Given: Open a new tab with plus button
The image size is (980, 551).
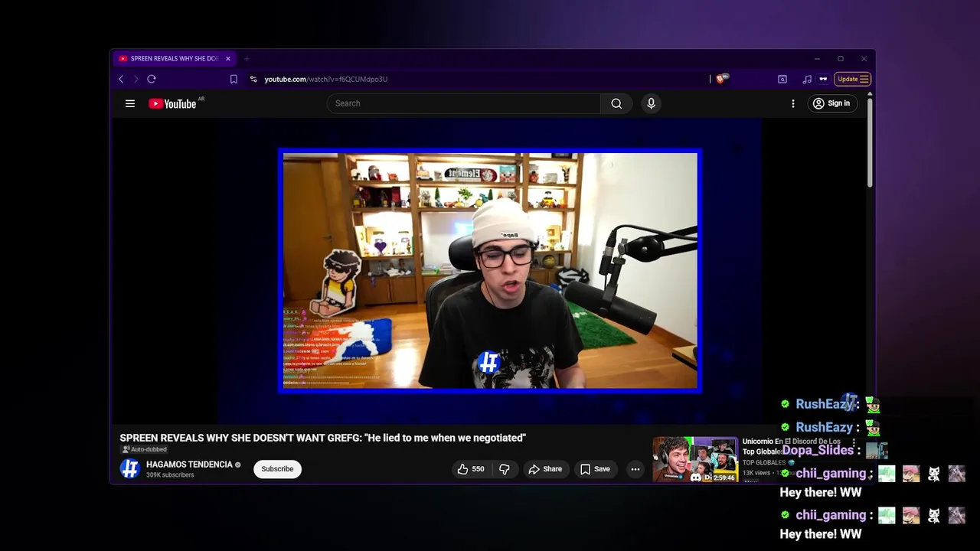Looking at the screenshot, I should point(247,58).
